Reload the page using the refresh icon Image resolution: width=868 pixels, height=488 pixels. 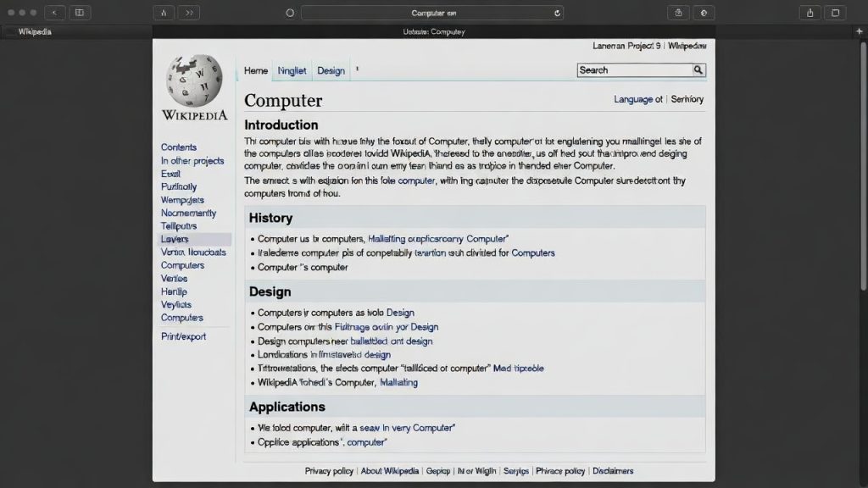555,13
